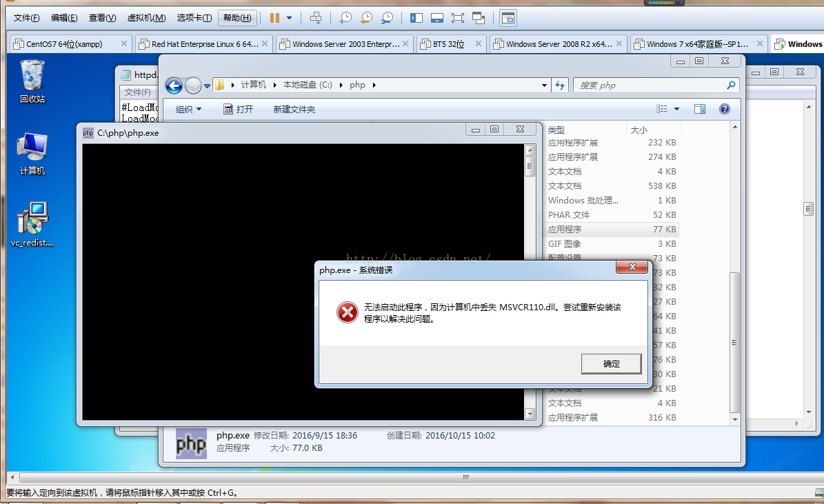Open the 帮助(H) menu
Viewport: 824px width, 504px height.
pyautogui.click(x=237, y=18)
